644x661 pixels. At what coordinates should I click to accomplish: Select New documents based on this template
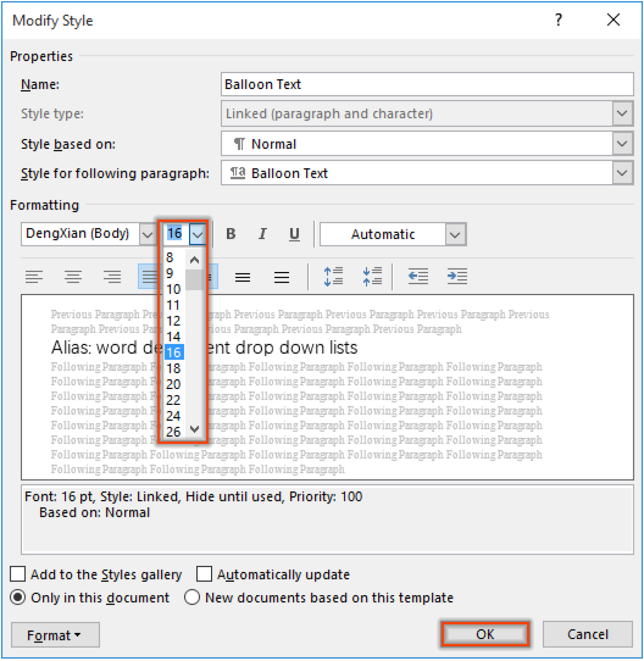(192, 597)
